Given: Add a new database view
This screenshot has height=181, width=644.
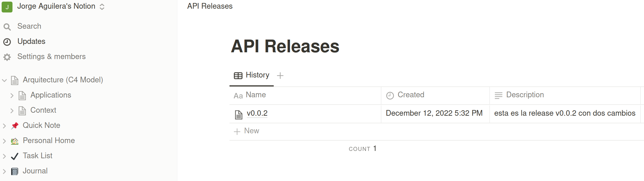Looking at the screenshot, I should [280, 76].
